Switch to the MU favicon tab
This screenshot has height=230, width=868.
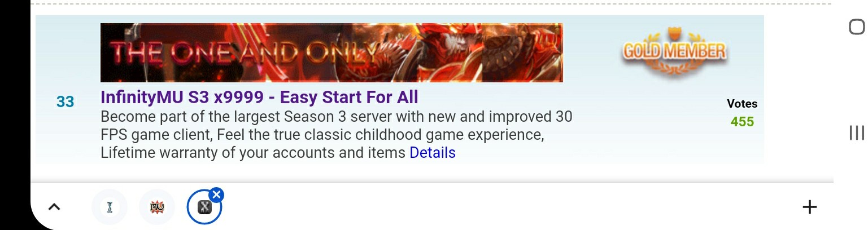point(157,207)
